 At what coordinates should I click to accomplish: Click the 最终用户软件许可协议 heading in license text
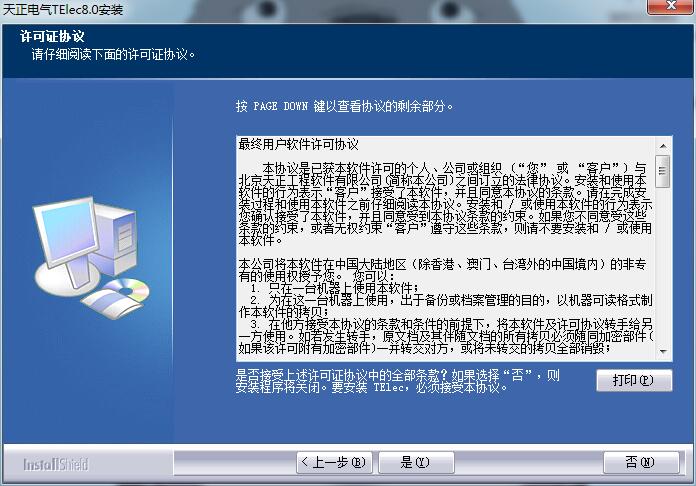click(x=298, y=144)
